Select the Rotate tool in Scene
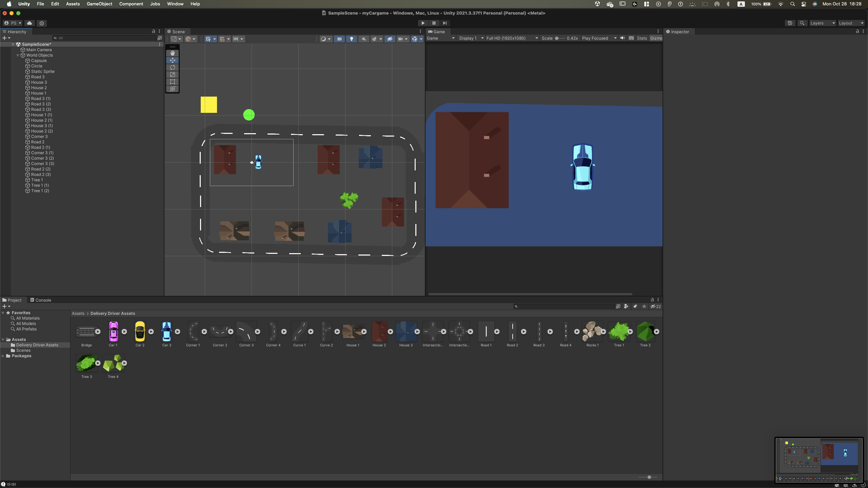The height and width of the screenshot is (488, 868). point(173,67)
